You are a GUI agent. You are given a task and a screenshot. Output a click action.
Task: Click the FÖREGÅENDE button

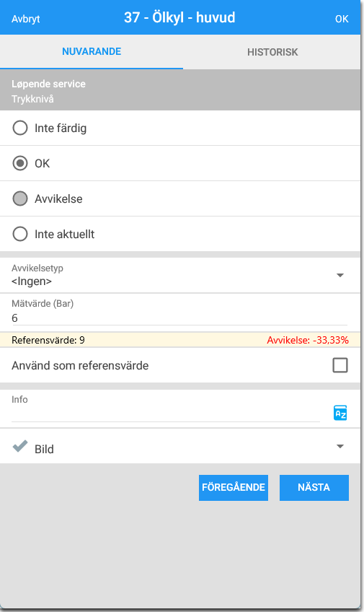tap(233, 487)
